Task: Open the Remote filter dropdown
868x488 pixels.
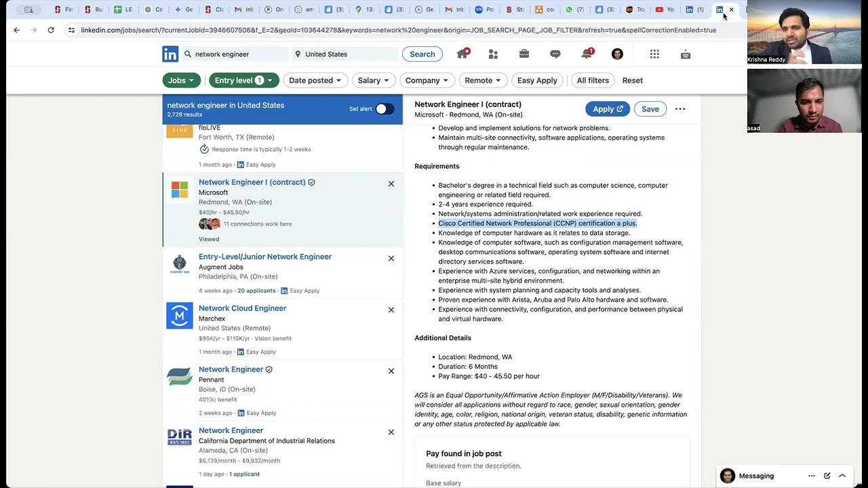Action: click(483, 80)
